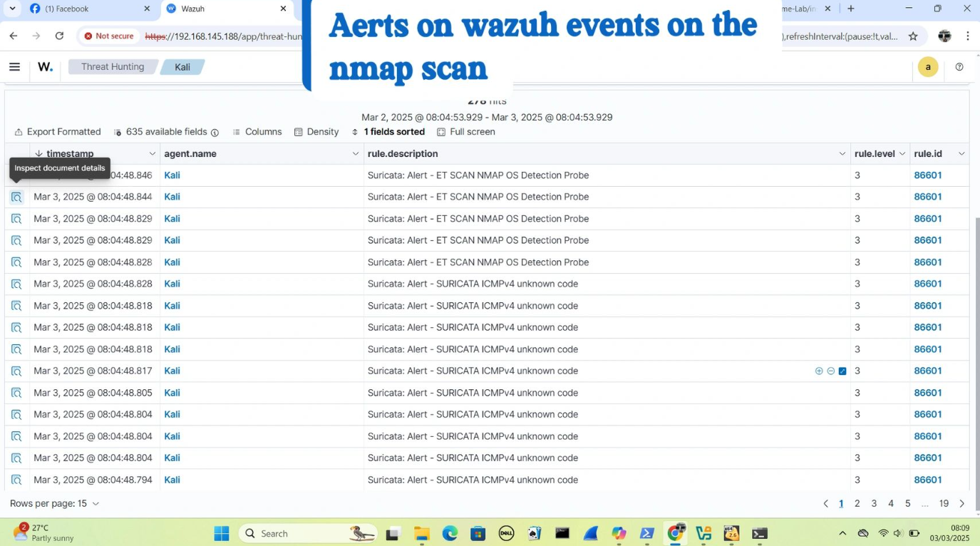Viewport: 980px width, 546px height.
Task: Show hidden system tray icons
Action: [842, 533]
